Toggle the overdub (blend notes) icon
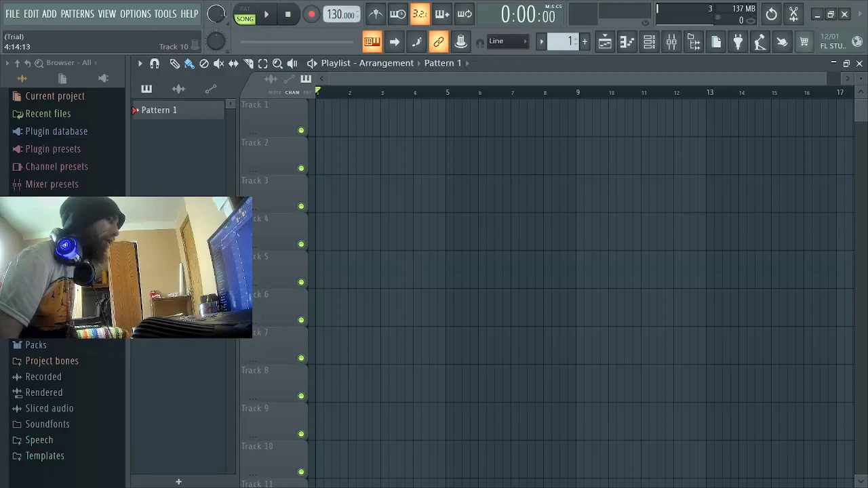The width and height of the screenshot is (868, 488). tap(442, 14)
